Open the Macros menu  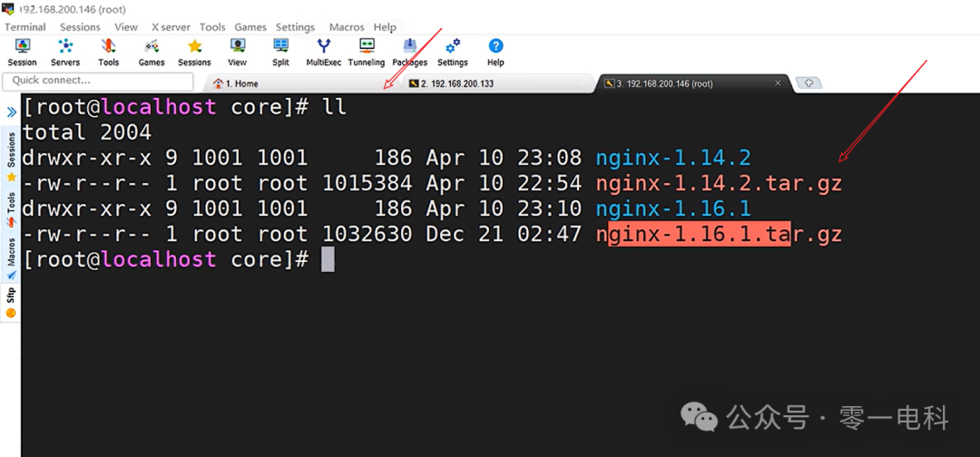[x=347, y=27]
